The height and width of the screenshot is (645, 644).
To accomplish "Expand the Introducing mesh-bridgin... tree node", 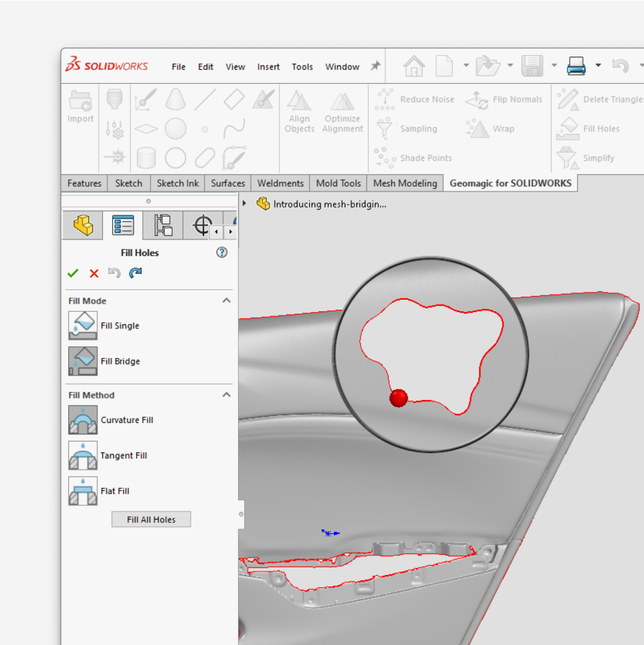I will click(x=244, y=204).
